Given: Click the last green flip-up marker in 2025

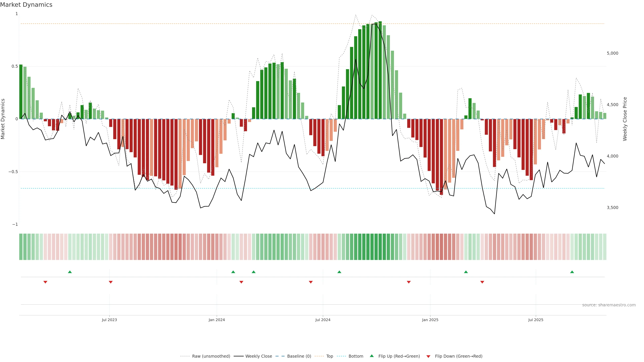Looking at the screenshot, I should coord(572,272).
